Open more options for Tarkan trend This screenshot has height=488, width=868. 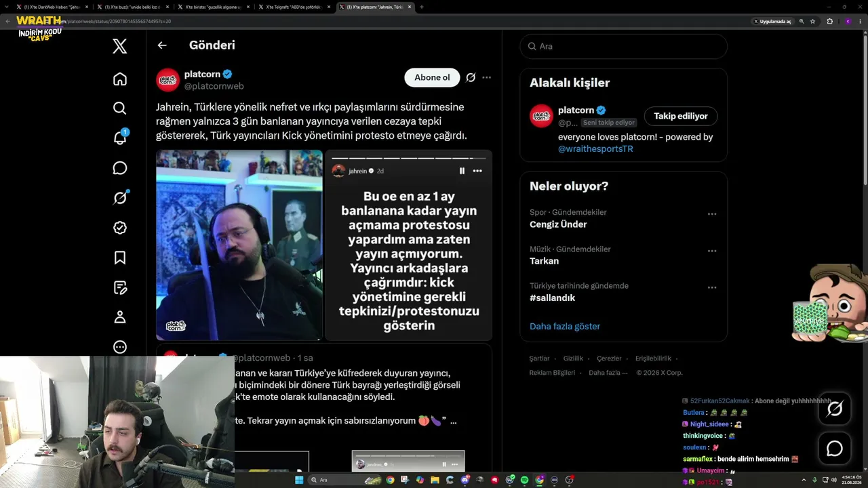pos(712,251)
